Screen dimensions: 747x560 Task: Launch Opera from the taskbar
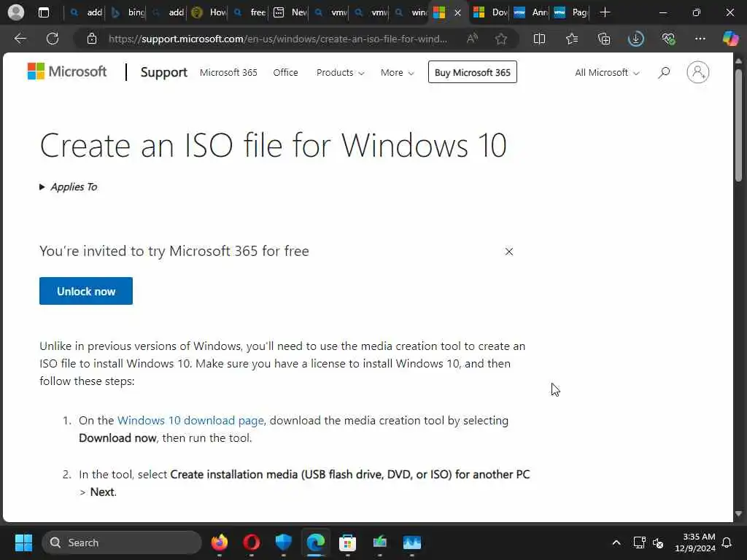pos(252,542)
